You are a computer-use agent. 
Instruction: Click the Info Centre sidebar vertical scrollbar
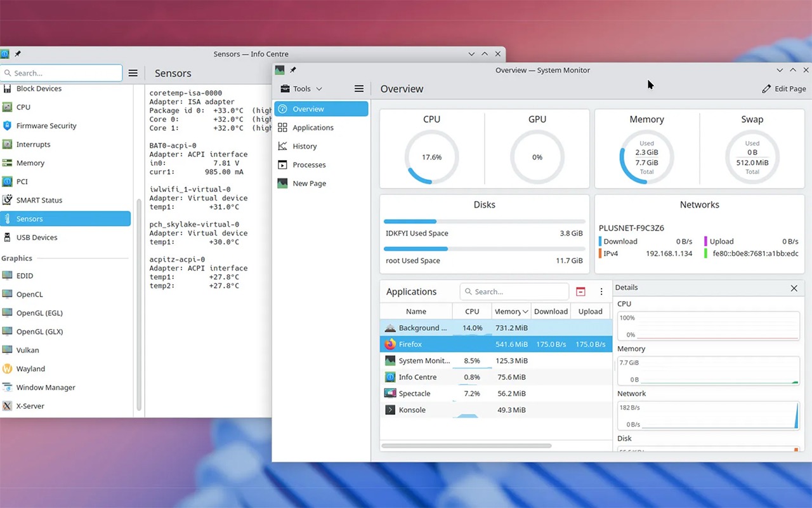pyautogui.click(x=139, y=305)
